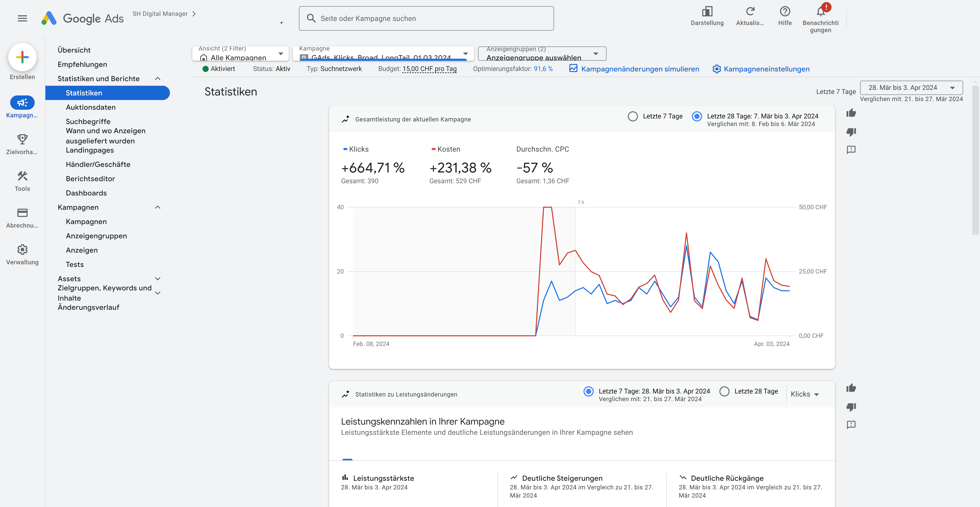Viewport: 980px width, 507px height.
Task: Open the Kampagne selector dropdown
Action: [x=383, y=54]
